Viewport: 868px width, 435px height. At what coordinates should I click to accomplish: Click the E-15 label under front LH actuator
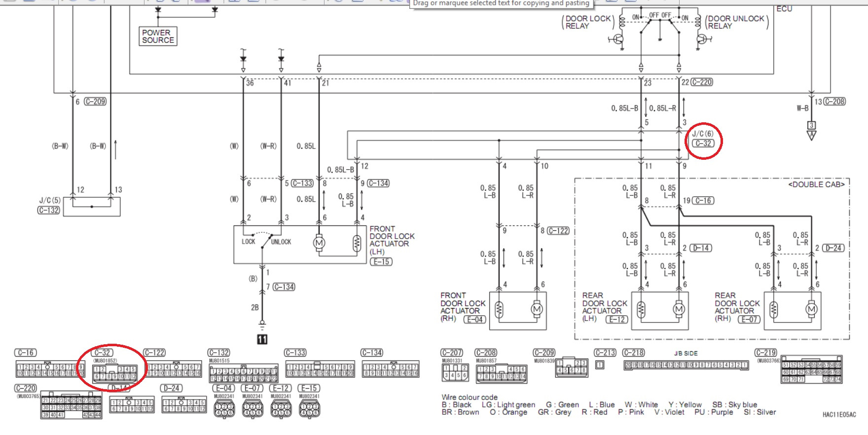click(381, 261)
